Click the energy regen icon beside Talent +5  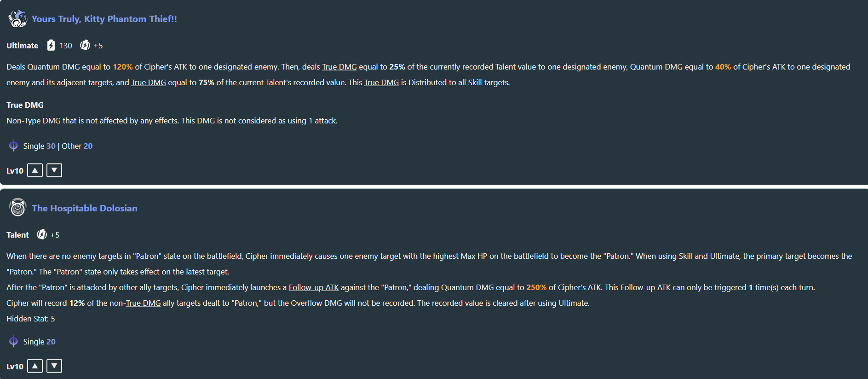[42, 234]
